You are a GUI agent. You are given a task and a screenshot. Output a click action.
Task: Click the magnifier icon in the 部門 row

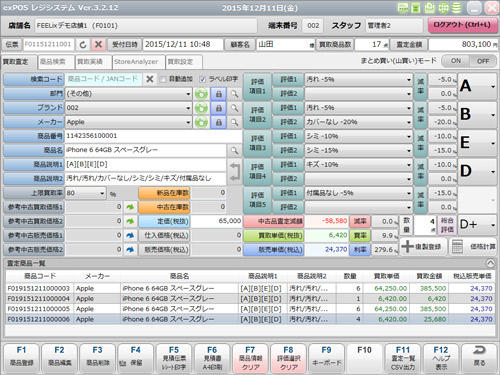coord(235,94)
